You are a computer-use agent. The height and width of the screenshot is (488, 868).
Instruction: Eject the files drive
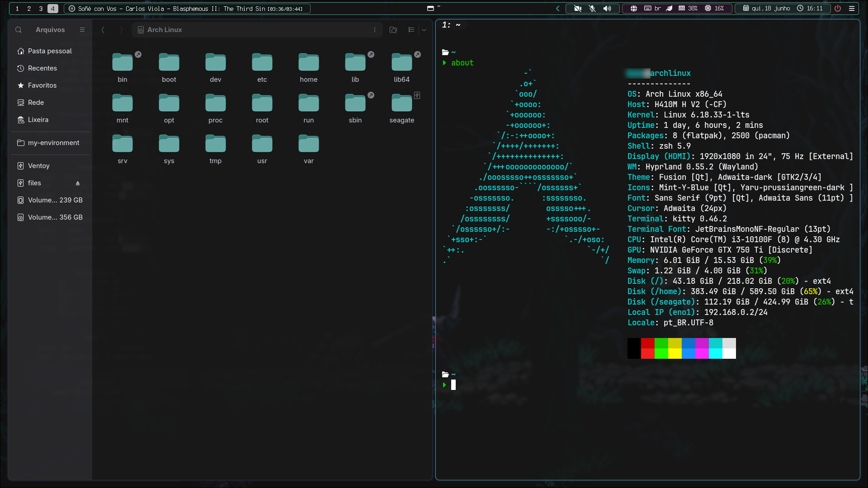point(78,183)
